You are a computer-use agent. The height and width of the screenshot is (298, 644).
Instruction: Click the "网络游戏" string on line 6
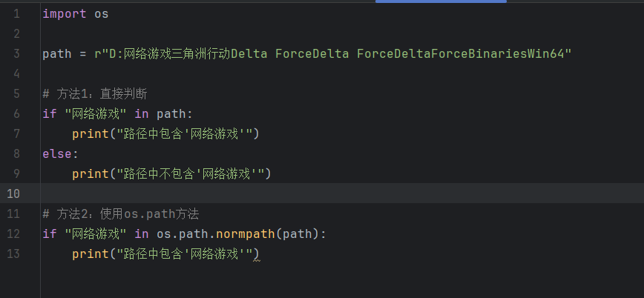point(96,113)
